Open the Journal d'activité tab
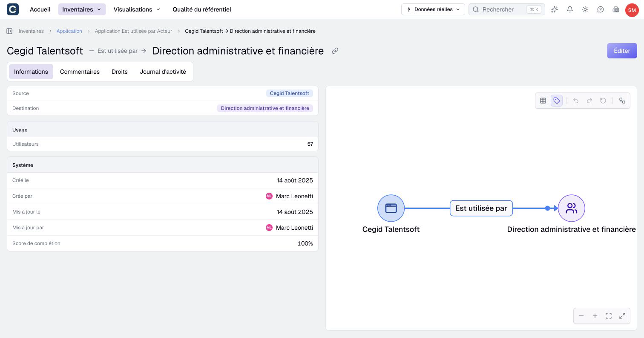The width and height of the screenshot is (644, 338). [x=163, y=72]
